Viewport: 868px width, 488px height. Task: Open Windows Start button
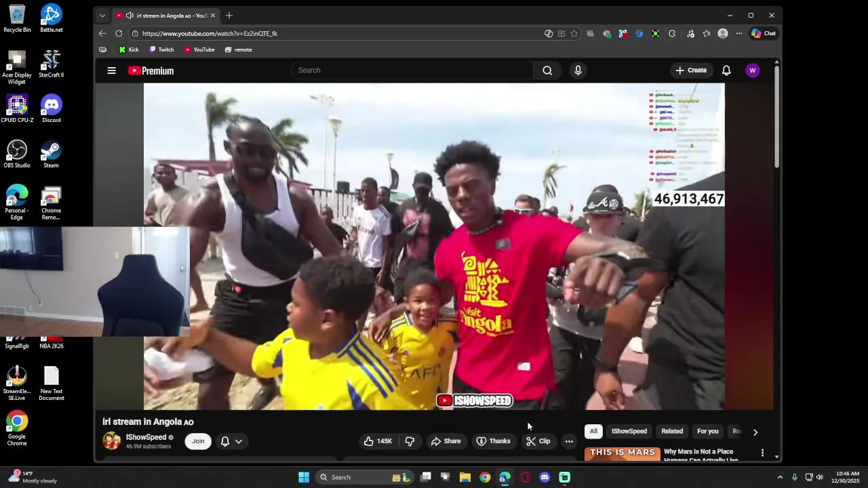(x=304, y=477)
